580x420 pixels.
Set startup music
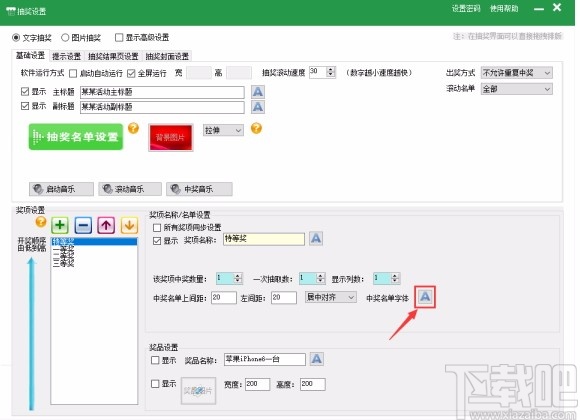click(61, 189)
